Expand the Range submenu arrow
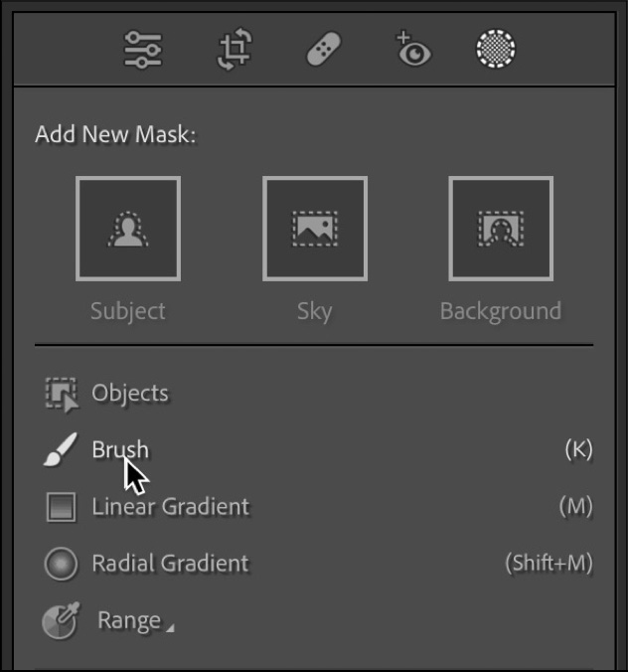The width and height of the screenshot is (628, 672). [170, 628]
